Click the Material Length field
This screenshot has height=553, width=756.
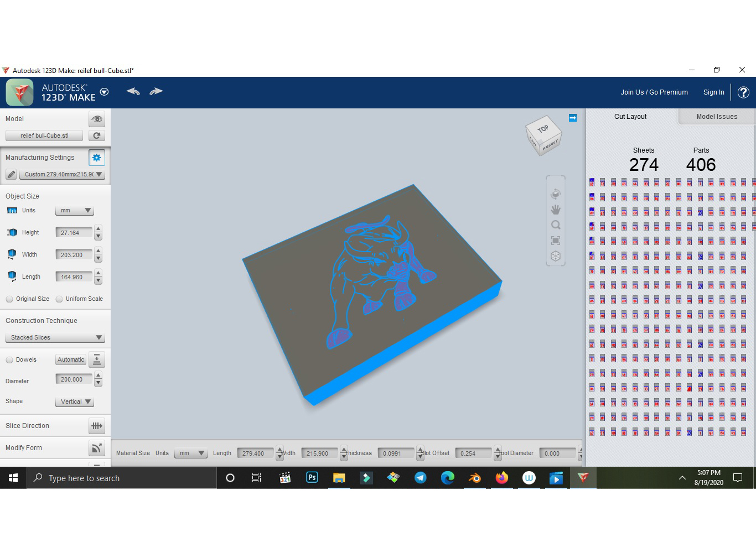[255, 453]
